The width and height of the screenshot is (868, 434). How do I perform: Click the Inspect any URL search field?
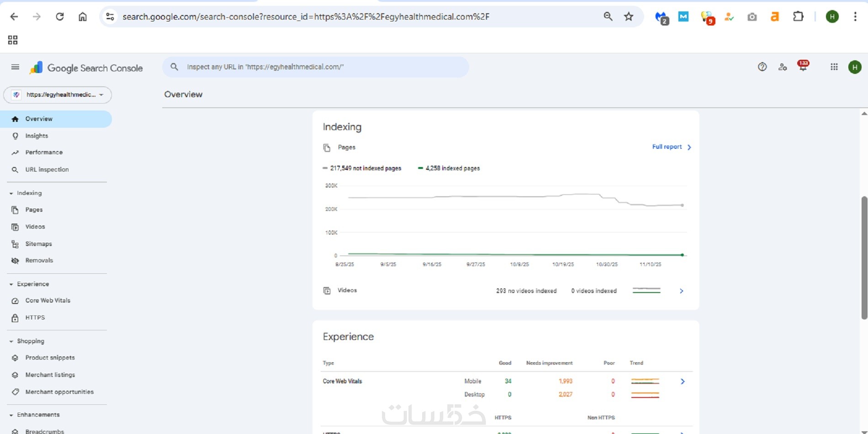(x=315, y=67)
